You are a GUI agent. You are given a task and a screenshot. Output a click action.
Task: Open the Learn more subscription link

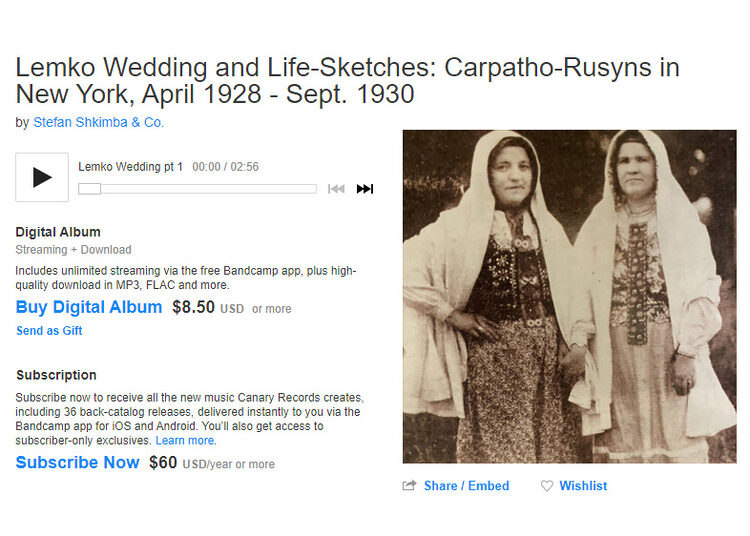tap(185, 440)
